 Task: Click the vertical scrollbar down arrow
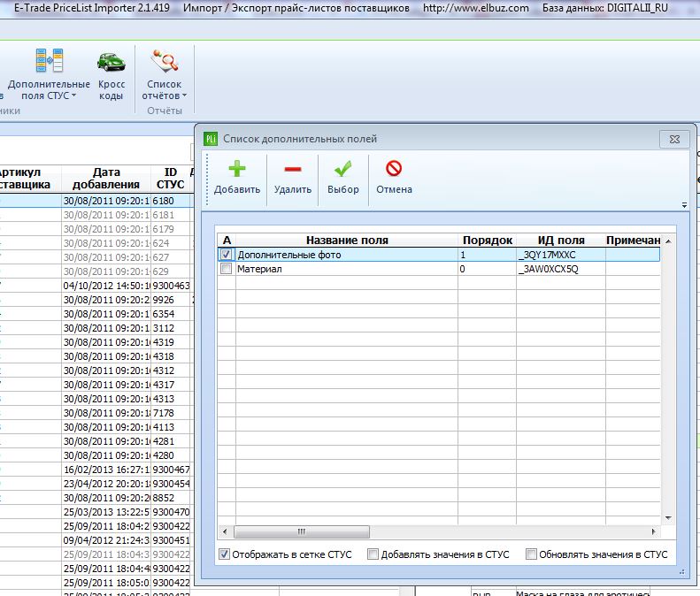click(668, 518)
